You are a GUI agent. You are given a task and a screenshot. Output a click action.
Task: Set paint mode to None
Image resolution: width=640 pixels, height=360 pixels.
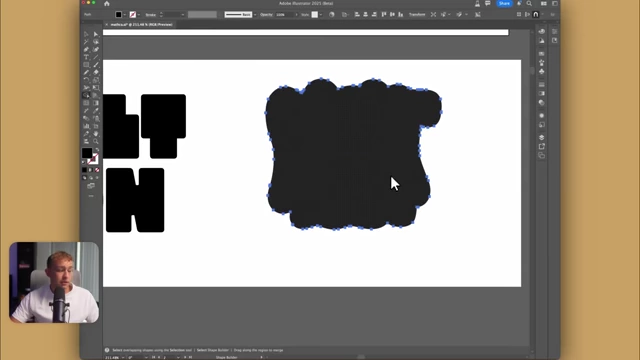tap(97, 170)
